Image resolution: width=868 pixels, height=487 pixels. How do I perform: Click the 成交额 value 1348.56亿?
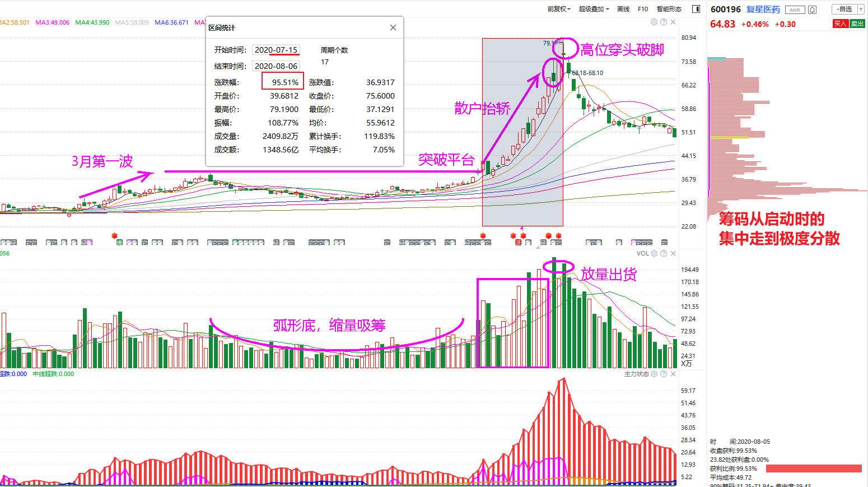[x=281, y=150]
